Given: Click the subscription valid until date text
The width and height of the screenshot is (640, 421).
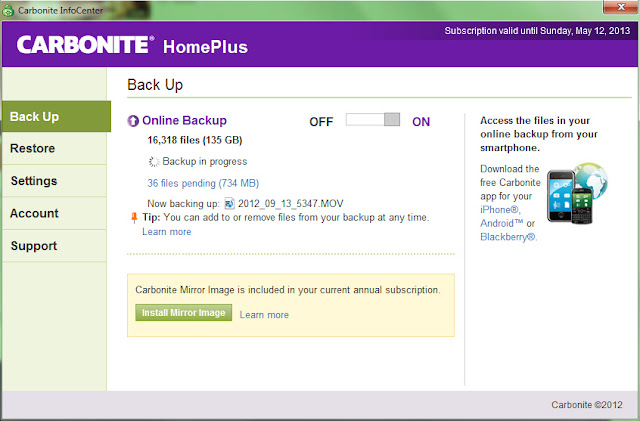Looking at the screenshot, I should (x=537, y=31).
